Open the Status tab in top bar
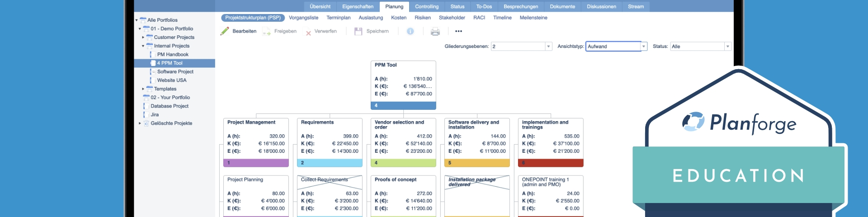Viewport: 868px width, 217px height. point(458,6)
